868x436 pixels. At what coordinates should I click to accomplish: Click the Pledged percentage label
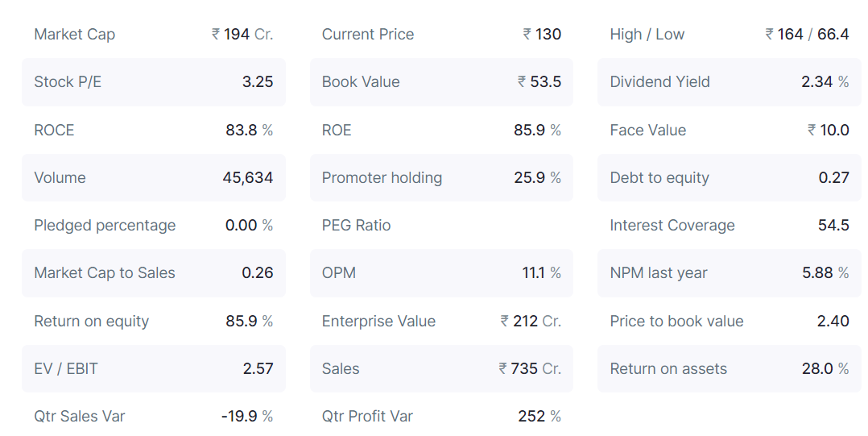(x=105, y=226)
